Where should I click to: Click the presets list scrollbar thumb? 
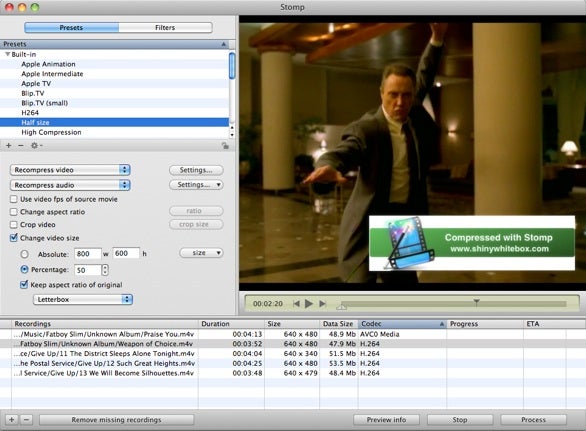pyautogui.click(x=232, y=66)
